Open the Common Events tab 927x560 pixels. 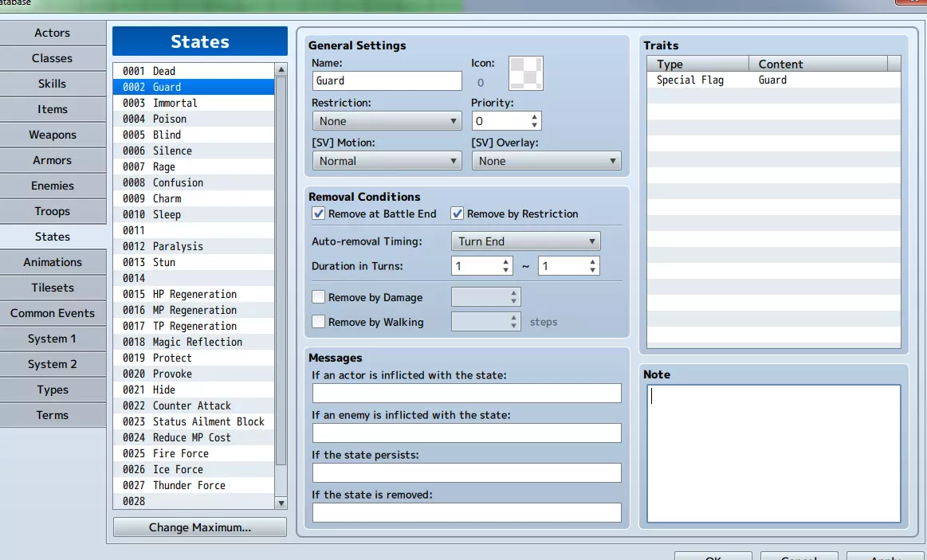tap(53, 313)
